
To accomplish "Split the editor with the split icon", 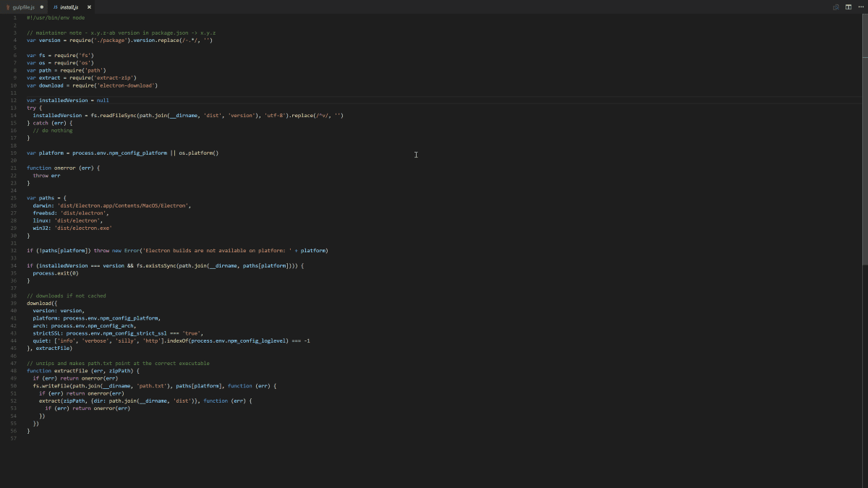I will 848,7.
